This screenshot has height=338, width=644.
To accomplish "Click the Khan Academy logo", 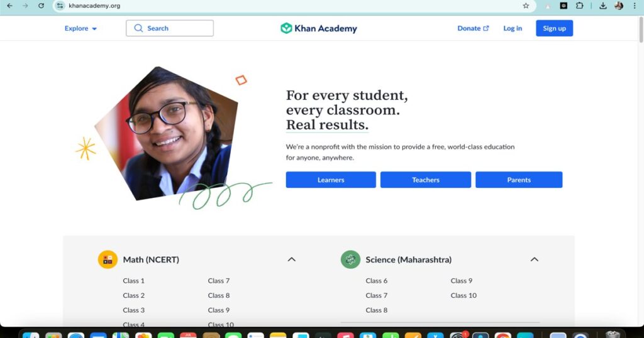I will 319,28.
